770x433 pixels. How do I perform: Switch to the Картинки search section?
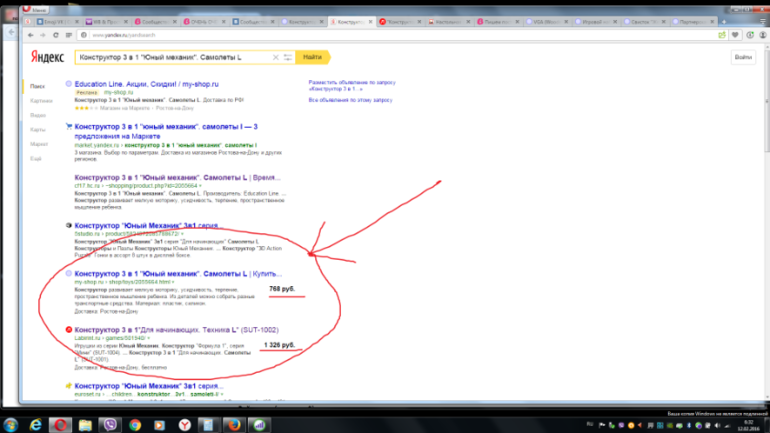[40, 101]
